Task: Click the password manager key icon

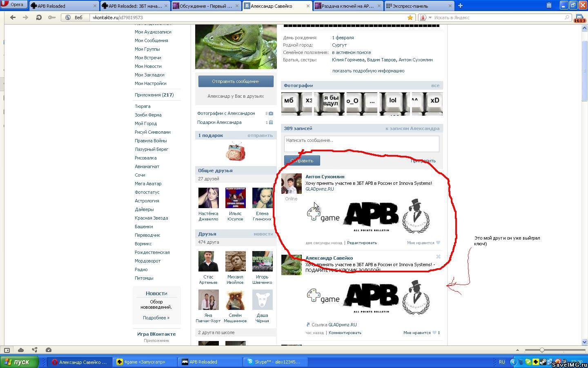Action: tap(51, 18)
